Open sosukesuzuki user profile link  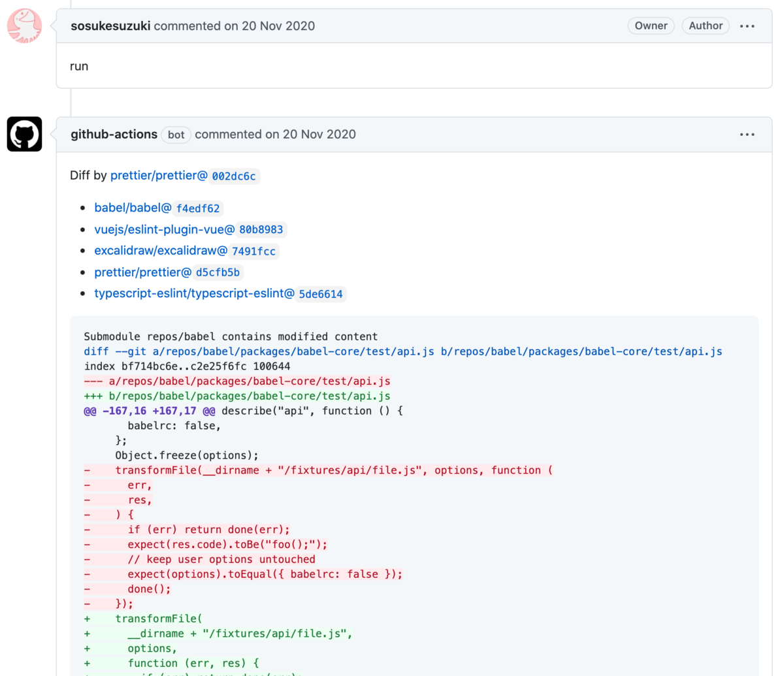[110, 26]
